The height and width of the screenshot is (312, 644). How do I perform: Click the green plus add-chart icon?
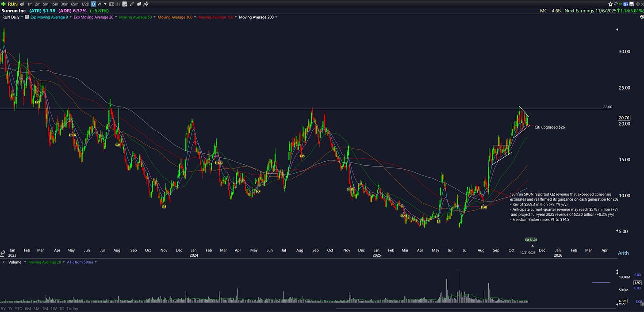coord(4,4)
